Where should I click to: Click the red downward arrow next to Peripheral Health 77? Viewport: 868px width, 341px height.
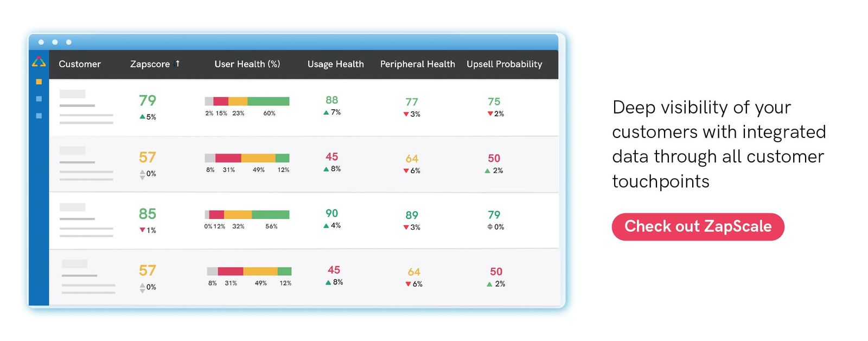click(405, 115)
